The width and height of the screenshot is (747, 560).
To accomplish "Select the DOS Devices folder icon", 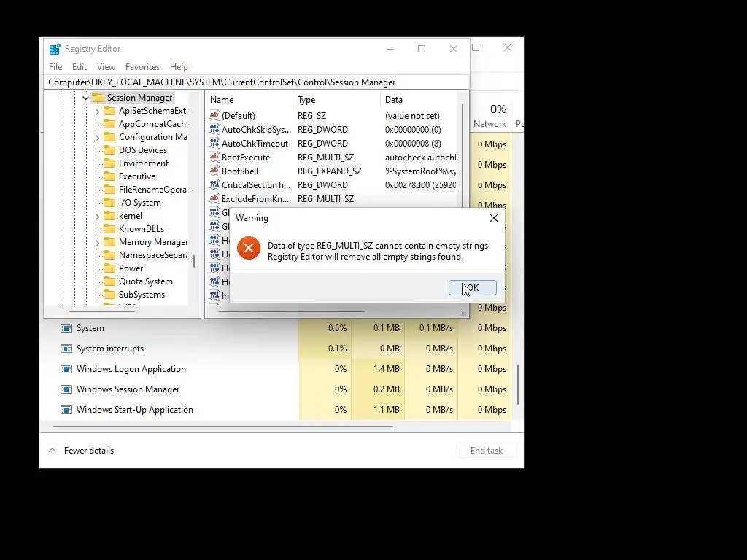I will (109, 150).
